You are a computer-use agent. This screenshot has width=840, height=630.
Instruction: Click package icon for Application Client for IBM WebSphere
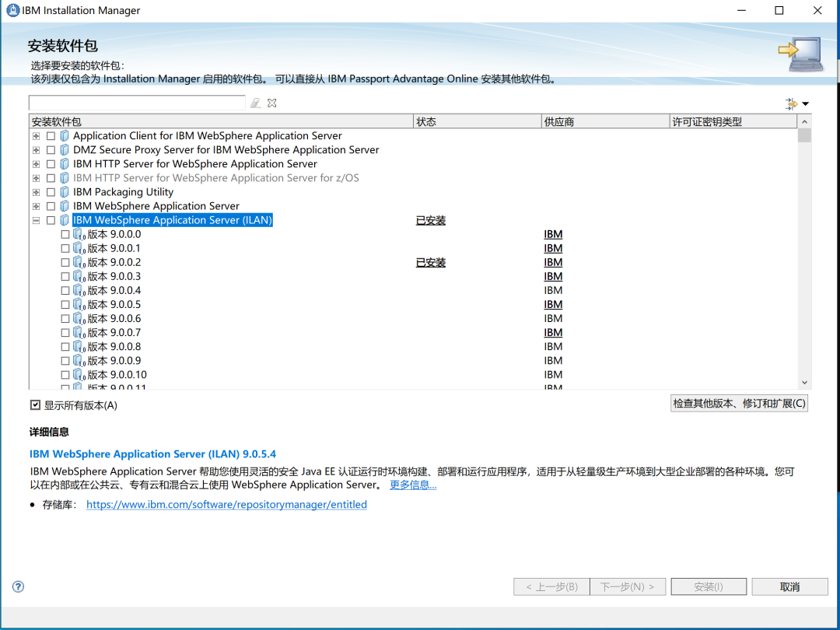[65, 135]
